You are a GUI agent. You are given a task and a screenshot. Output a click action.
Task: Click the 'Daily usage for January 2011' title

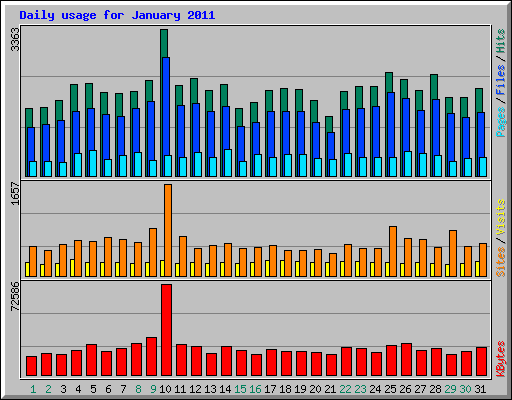pos(117,15)
